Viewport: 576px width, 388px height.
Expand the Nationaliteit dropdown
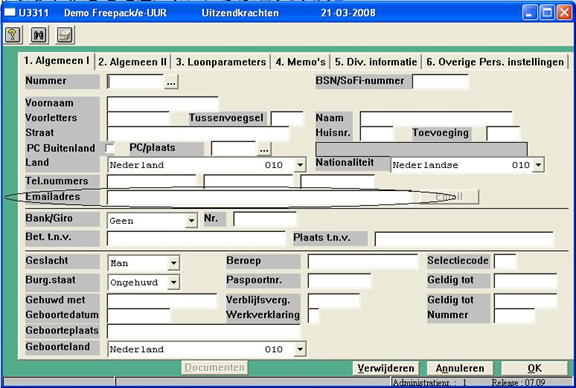pyautogui.click(x=538, y=165)
